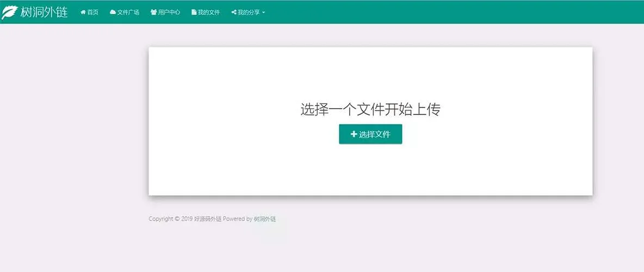
Task: Open the 我的文件 nav item
Action: (x=209, y=12)
